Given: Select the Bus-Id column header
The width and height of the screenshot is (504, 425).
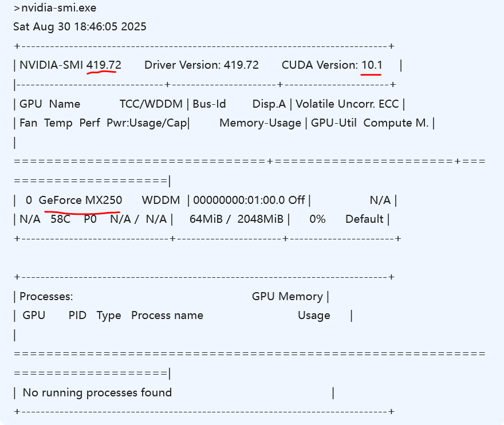Looking at the screenshot, I should (209, 104).
